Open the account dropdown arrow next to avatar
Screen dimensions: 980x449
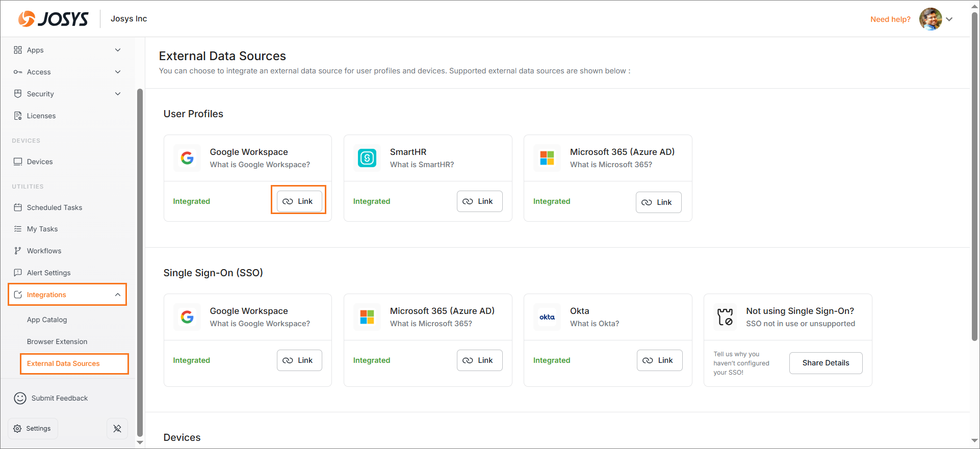tap(949, 19)
